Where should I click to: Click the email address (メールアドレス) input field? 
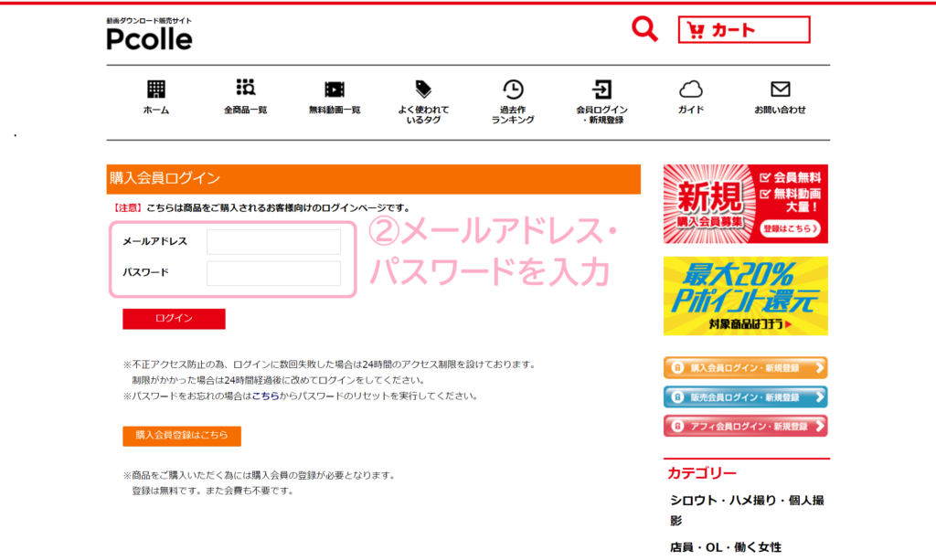tap(273, 242)
